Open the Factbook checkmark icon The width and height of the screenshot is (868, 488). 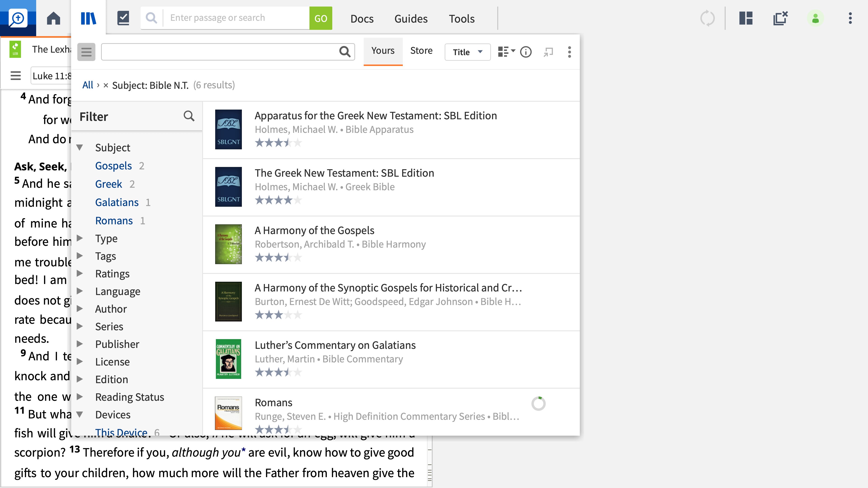tap(123, 18)
